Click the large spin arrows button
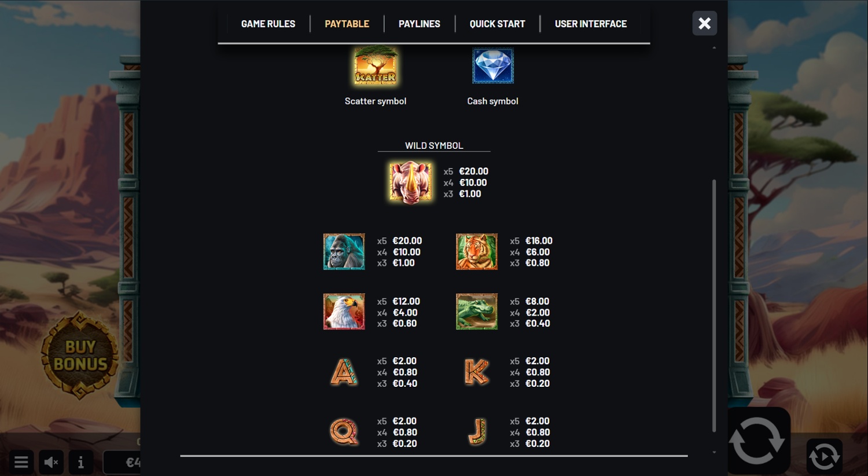 click(757, 441)
